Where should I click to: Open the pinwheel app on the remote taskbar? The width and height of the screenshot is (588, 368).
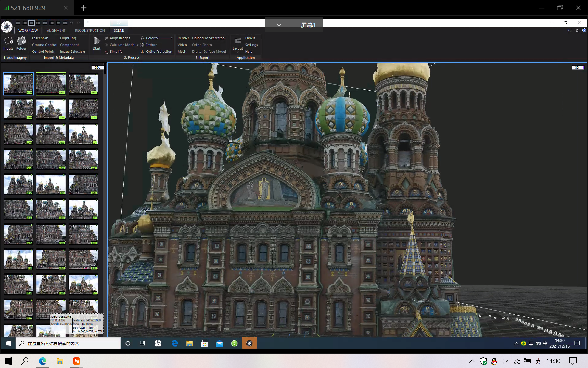158,343
